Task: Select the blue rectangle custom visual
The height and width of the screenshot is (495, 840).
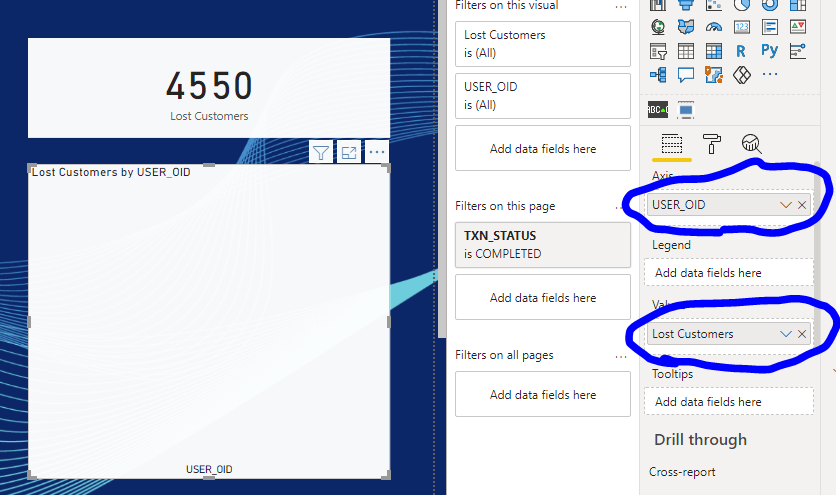Action: click(686, 110)
